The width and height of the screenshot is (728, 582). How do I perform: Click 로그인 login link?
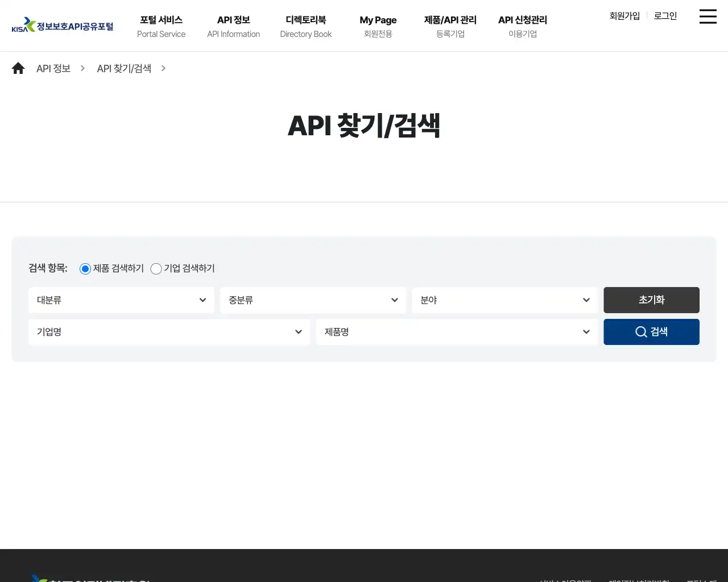[x=665, y=16]
